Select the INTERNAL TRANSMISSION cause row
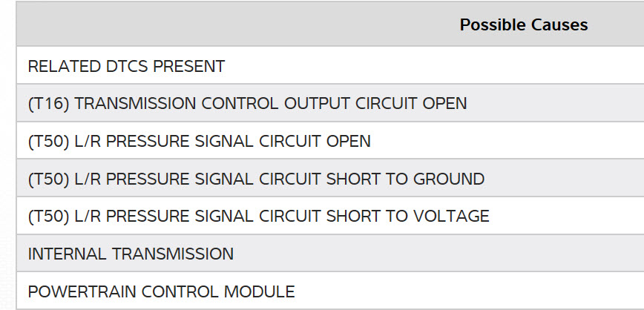Image resolution: width=644 pixels, height=310 pixels. pyautogui.click(x=131, y=254)
